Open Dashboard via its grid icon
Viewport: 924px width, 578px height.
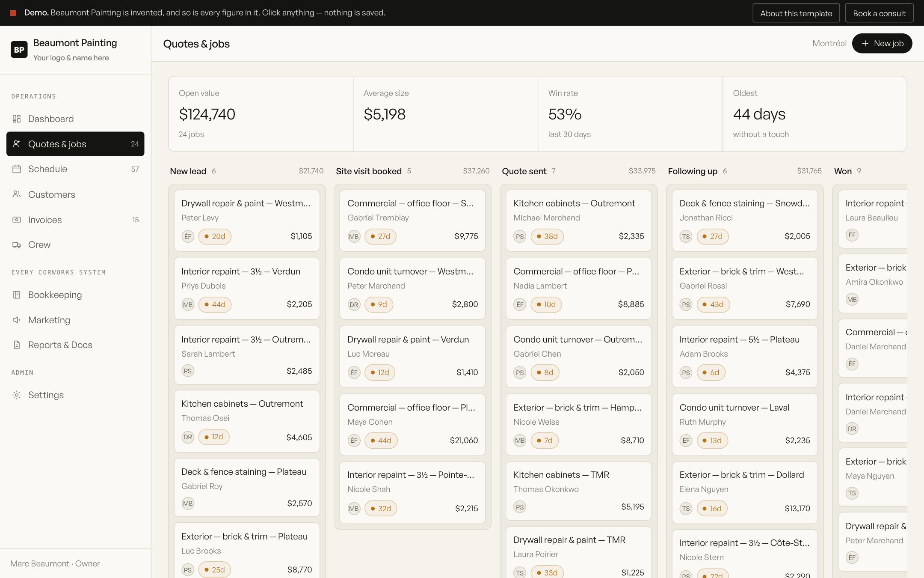pyautogui.click(x=17, y=119)
